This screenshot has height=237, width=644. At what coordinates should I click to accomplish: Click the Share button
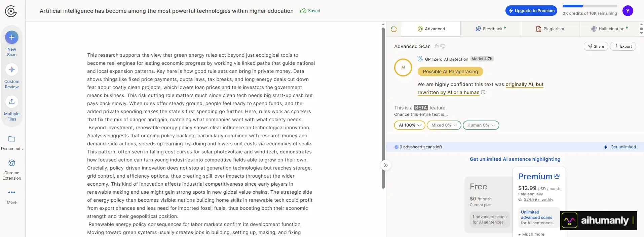(596, 46)
